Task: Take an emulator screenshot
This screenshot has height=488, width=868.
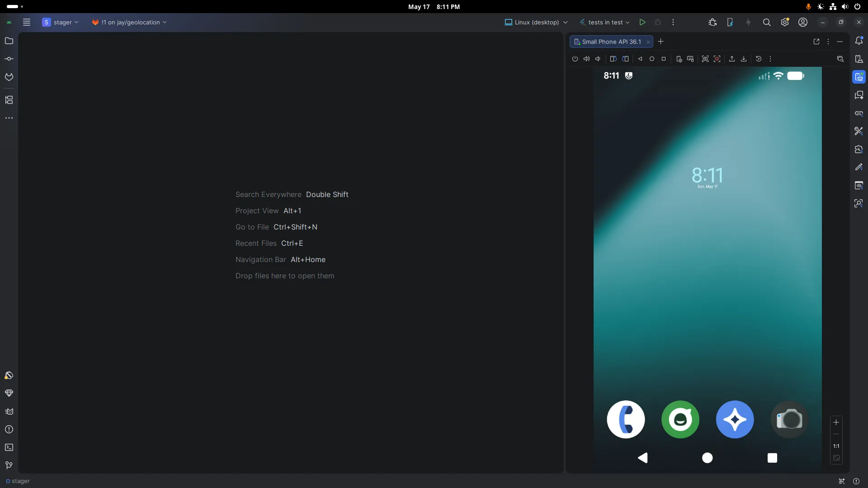Action: [x=705, y=59]
